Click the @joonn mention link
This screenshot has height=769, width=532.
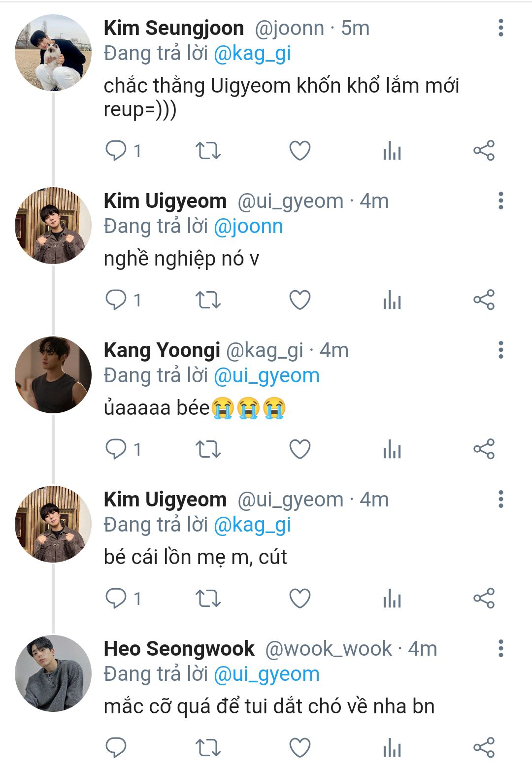[248, 227]
